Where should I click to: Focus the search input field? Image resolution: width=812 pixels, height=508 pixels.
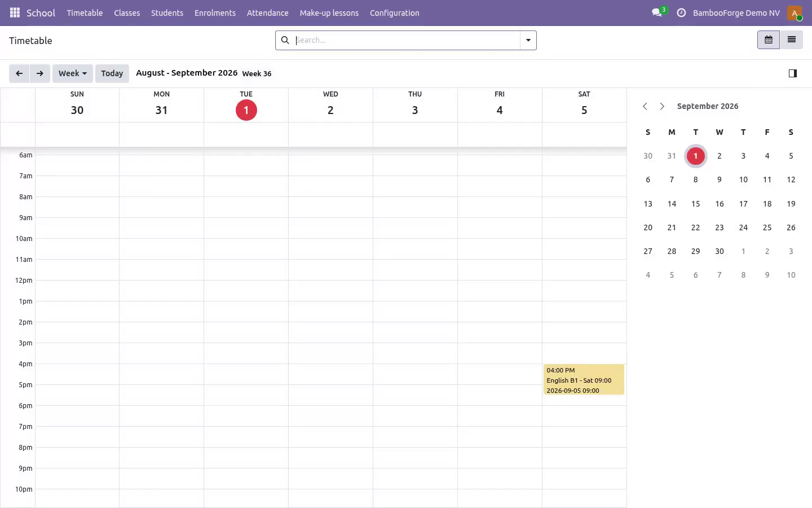(x=407, y=40)
